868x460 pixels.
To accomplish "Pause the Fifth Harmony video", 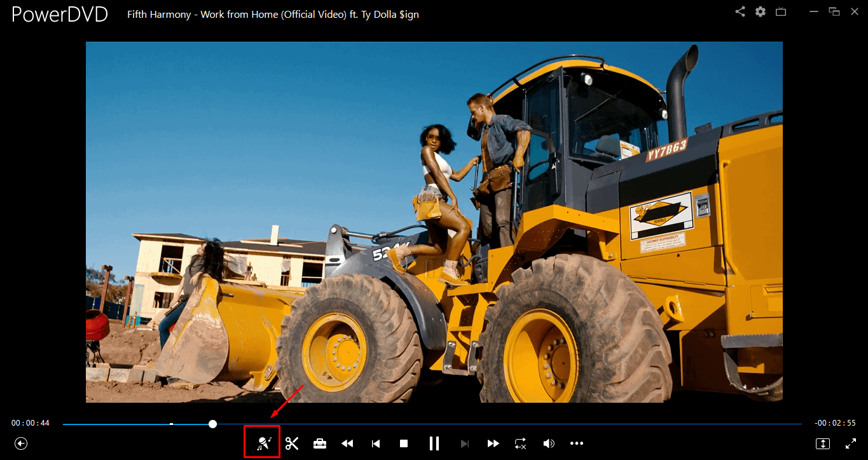I will [434, 443].
